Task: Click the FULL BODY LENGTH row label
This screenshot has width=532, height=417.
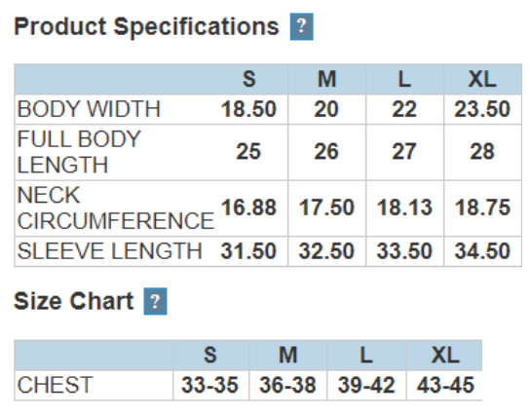Action: pos(79,152)
